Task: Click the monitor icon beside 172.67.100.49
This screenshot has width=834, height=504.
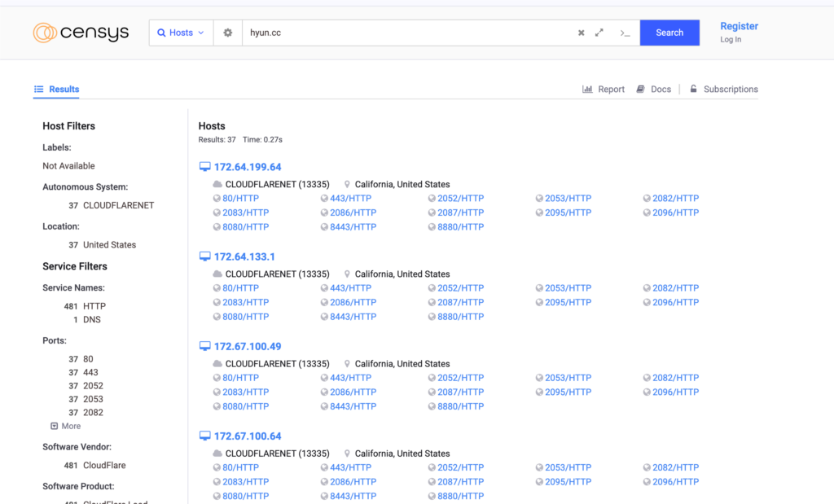Action: (x=204, y=347)
